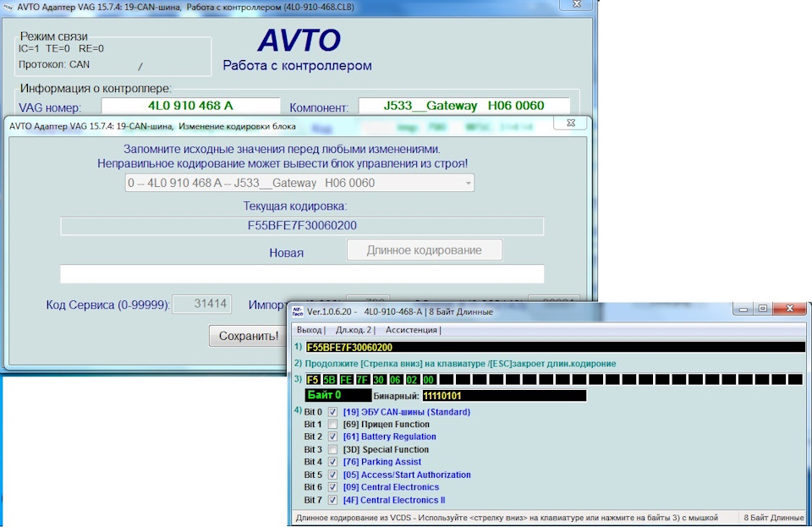Click the Новая coding input field
The image size is (812, 527).
pos(302,274)
